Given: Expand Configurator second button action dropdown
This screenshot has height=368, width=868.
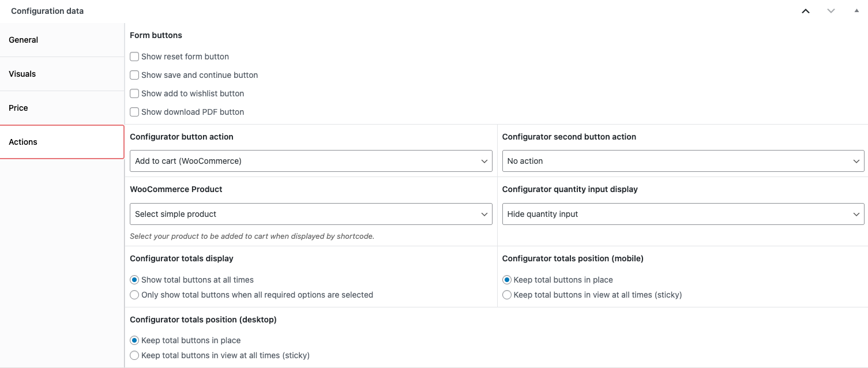Looking at the screenshot, I should tap(683, 161).
